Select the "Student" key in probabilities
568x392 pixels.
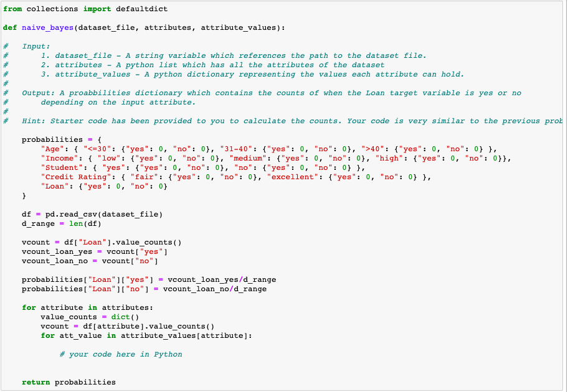[x=59, y=167]
